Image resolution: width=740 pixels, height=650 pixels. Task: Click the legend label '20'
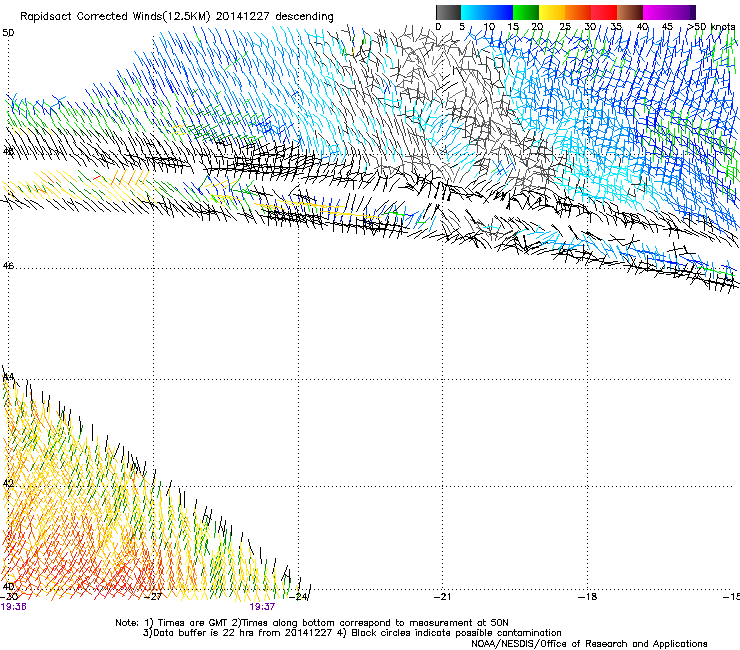[x=537, y=27]
